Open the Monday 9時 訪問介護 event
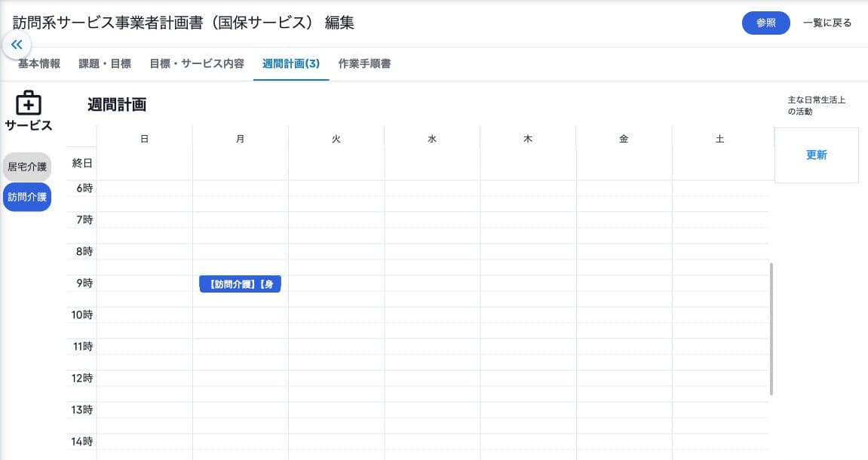 coord(241,284)
